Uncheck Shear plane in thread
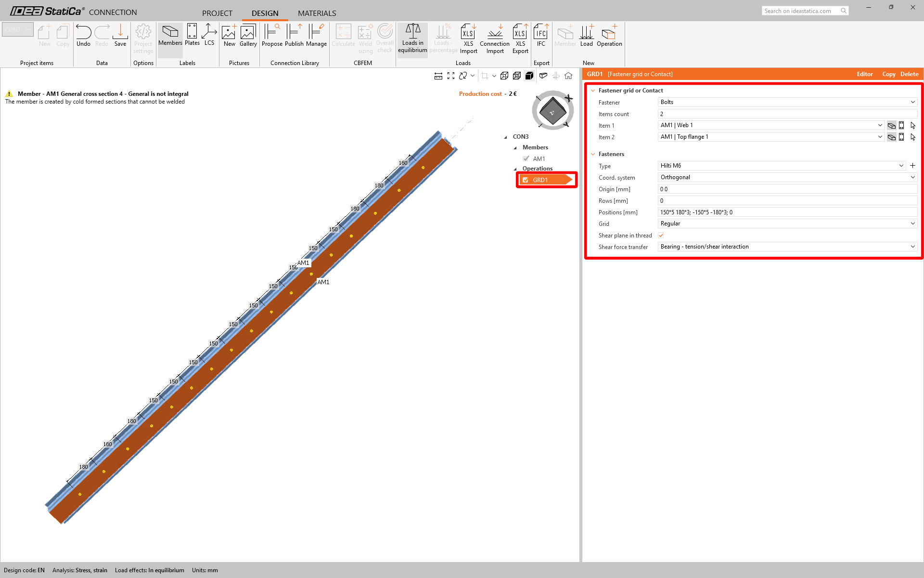The image size is (924, 578). click(x=661, y=236)
